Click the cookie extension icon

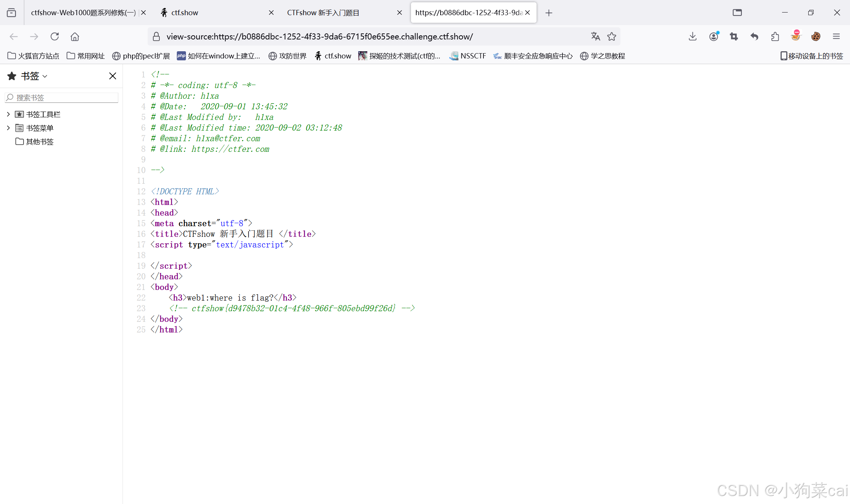(816, 36)
